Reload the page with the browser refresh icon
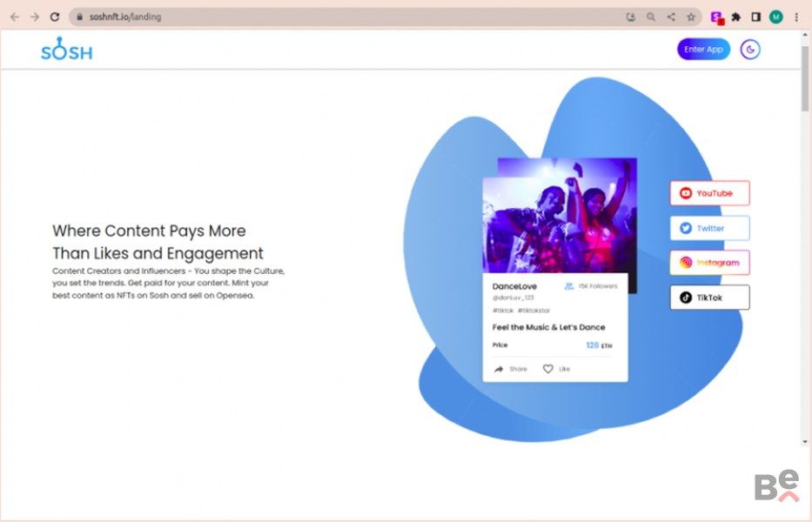 tap(55, 17)
